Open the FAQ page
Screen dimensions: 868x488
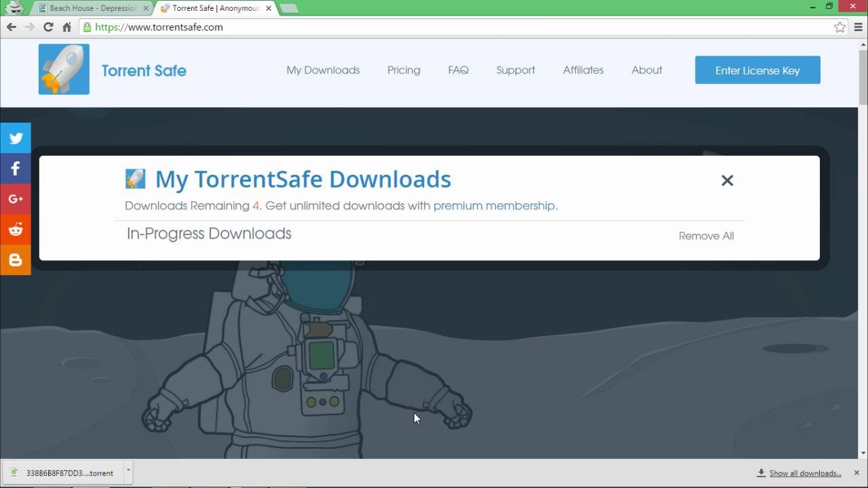point(458,70)
